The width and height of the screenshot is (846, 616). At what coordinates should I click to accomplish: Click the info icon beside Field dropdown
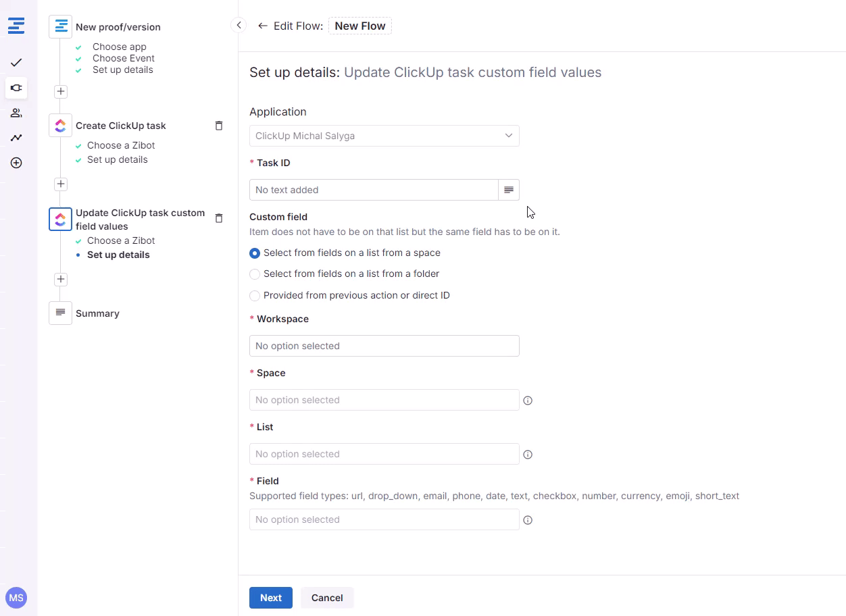coord(528,520)
